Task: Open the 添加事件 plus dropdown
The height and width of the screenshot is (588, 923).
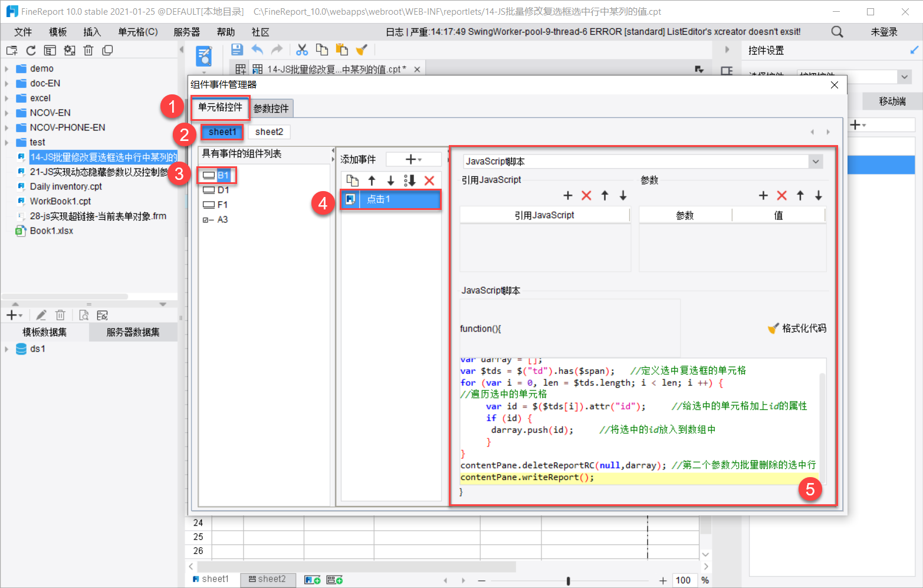Action: point(413,159)
